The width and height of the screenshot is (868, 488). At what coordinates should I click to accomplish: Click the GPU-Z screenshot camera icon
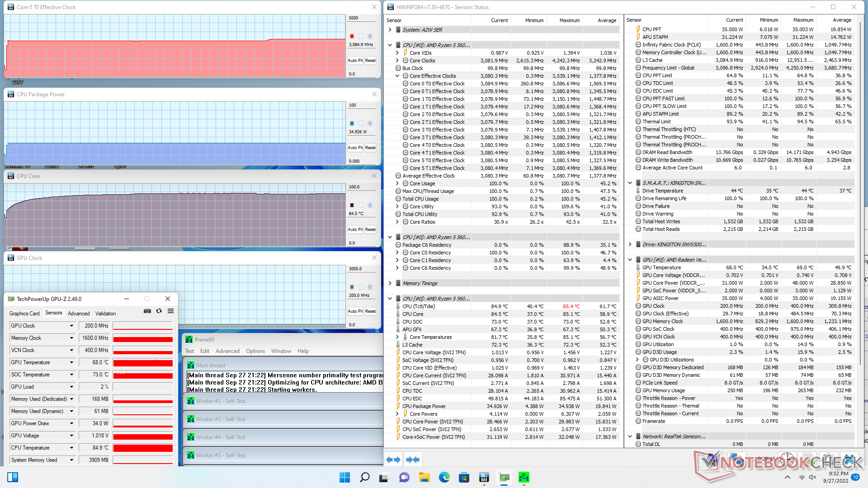[147, 311]
